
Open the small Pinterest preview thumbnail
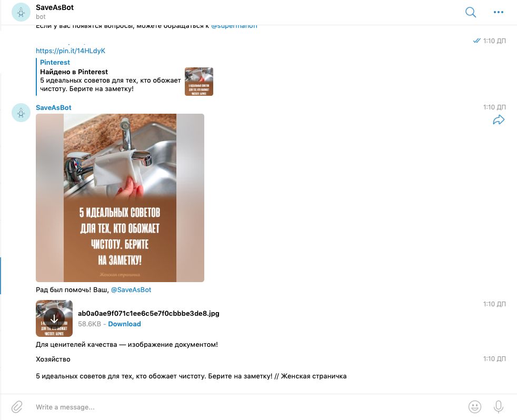[x=199, y=82]
